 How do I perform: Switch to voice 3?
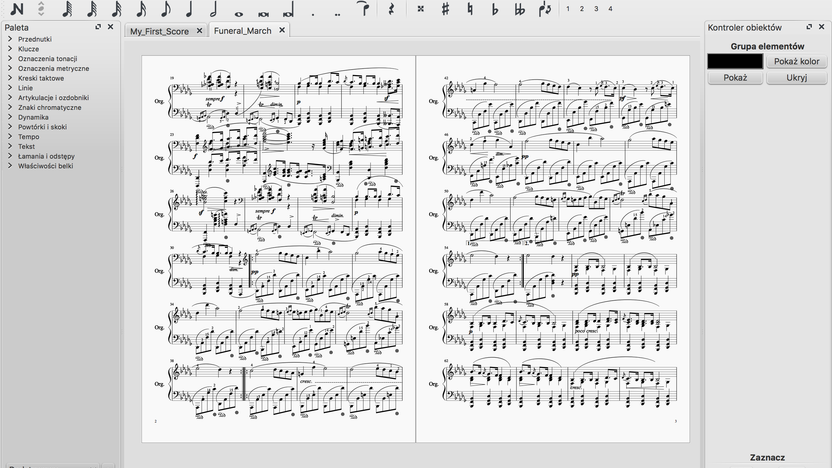point(596,8)
